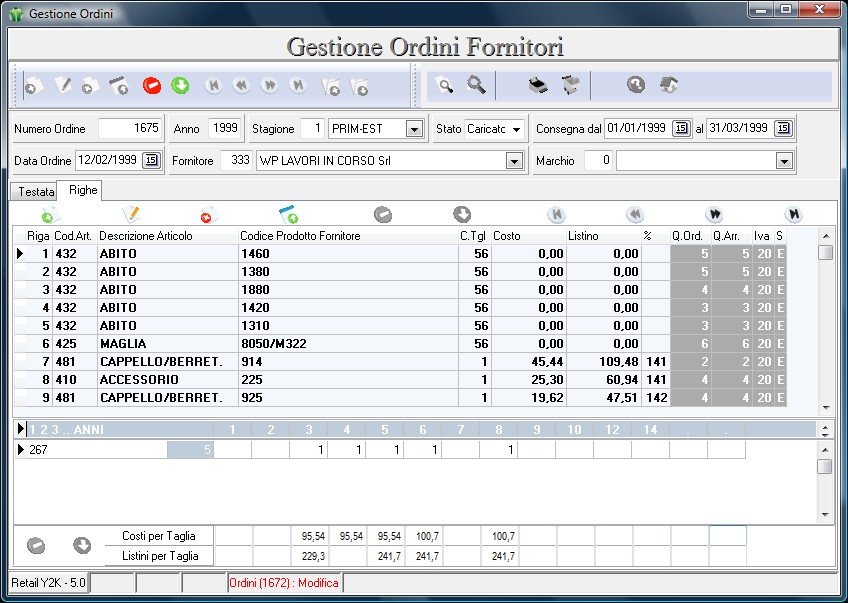Open calendar for Consegna dal date
This screenshot has width=848, height=603.
[x=681, y=129]
